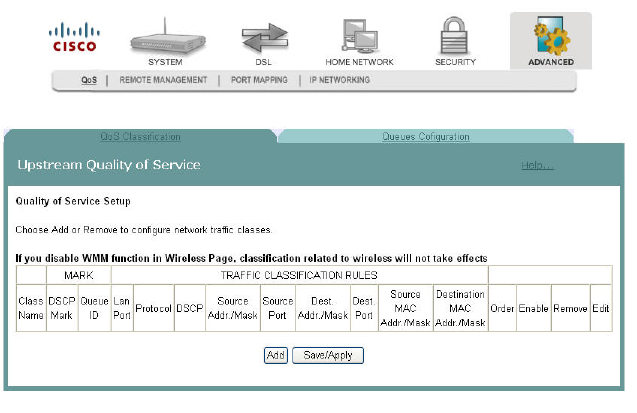Click the Save/Apply button
637x413 pixels.
coord(328,355)
